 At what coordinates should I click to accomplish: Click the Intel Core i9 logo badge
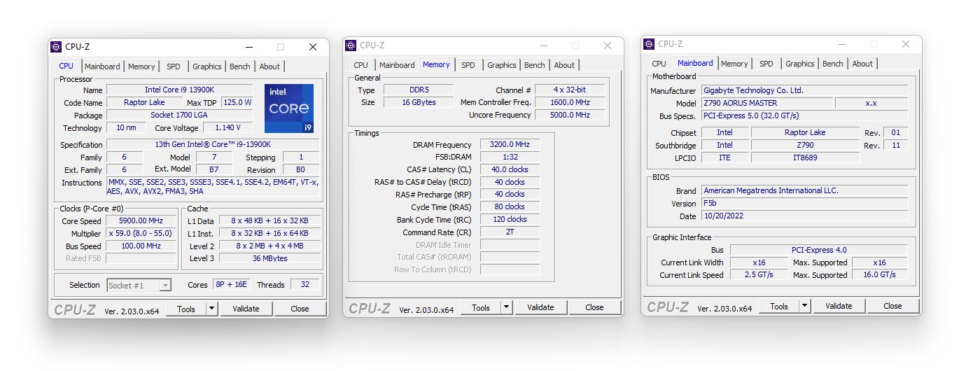(x=289, y=108)
